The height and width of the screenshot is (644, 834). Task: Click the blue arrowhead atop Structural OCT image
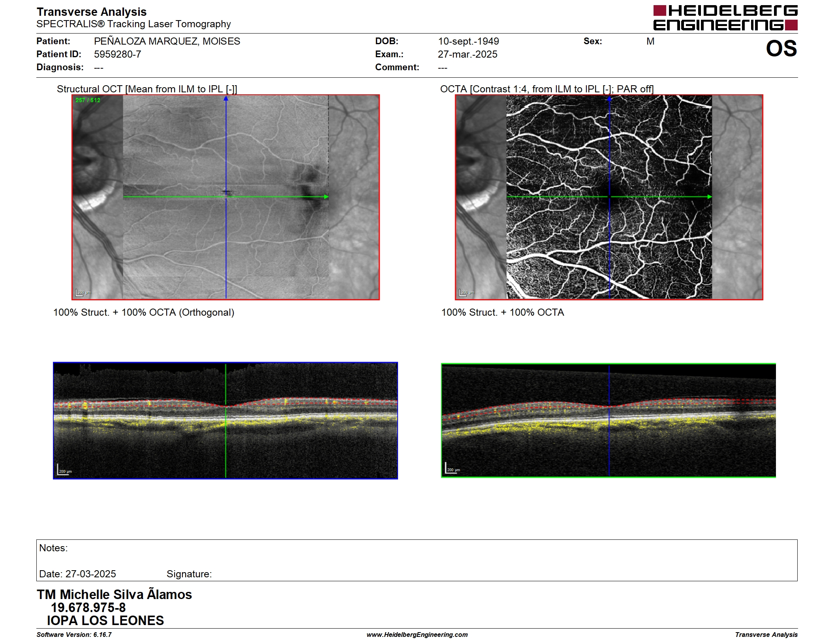(x=226, y=99)
